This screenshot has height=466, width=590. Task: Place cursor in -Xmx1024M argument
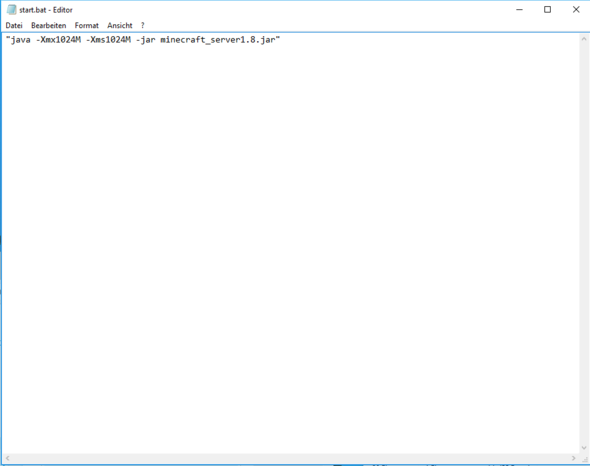[x=58, y=40]
